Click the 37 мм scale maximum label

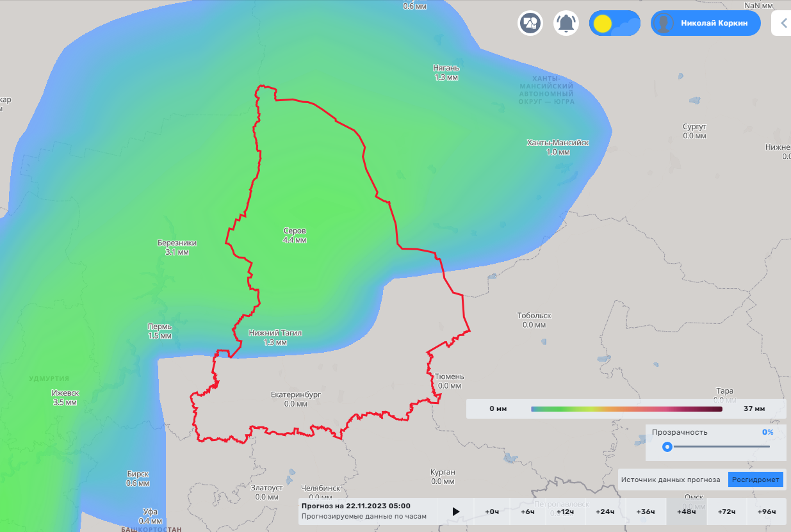[x=754, y=408]
